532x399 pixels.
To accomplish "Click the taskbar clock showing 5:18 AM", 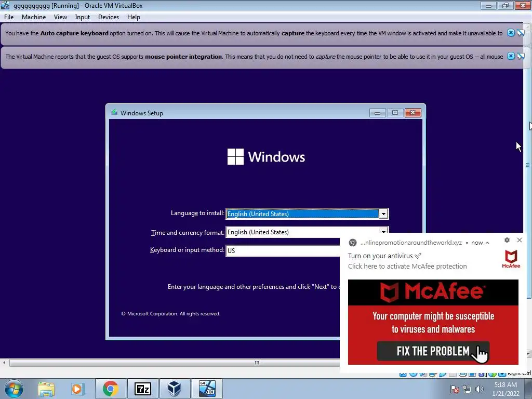I will [506, 389].
